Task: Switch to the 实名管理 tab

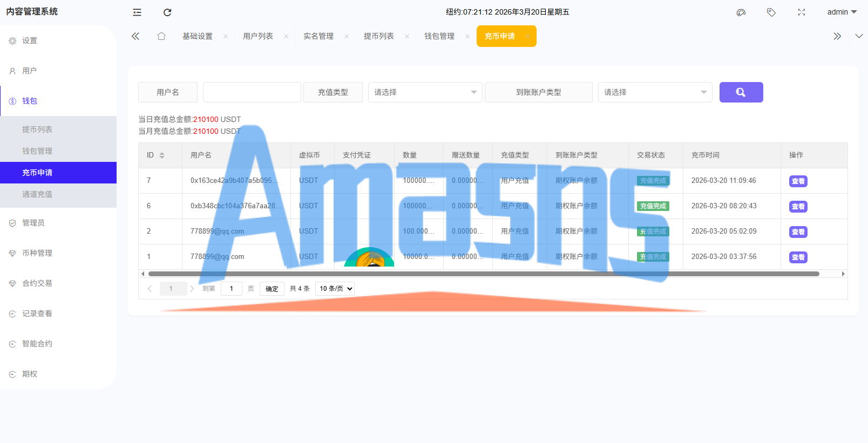Action: point(318,36)
